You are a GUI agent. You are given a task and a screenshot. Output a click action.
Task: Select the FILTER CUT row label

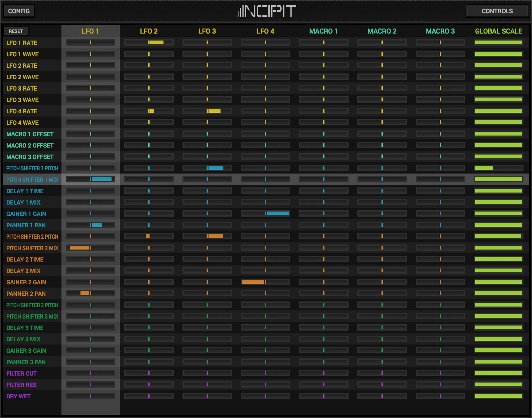point(21,373)
